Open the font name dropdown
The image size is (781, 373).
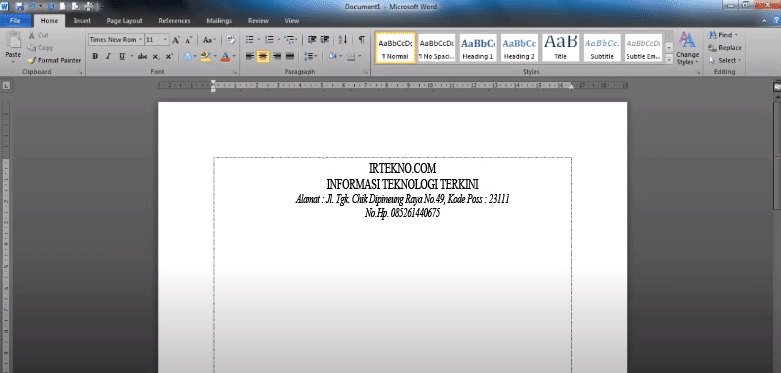141,40
